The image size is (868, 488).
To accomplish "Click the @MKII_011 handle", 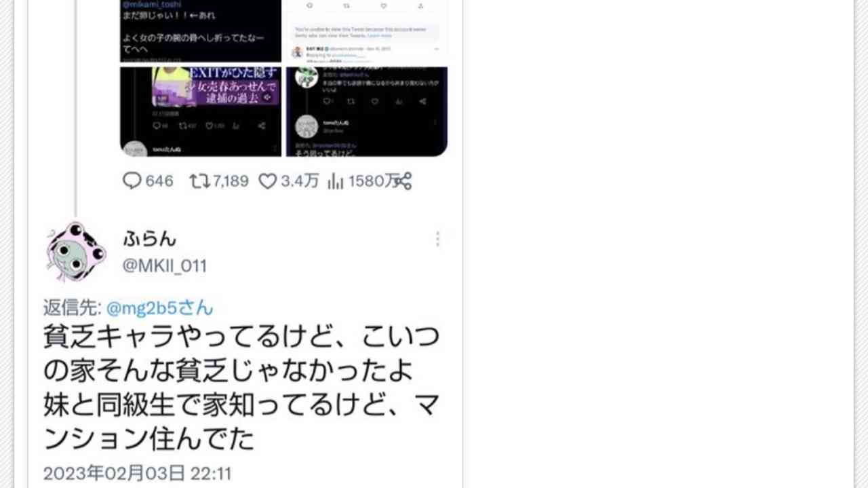I will pyautogui.click(x=165, y=266).
